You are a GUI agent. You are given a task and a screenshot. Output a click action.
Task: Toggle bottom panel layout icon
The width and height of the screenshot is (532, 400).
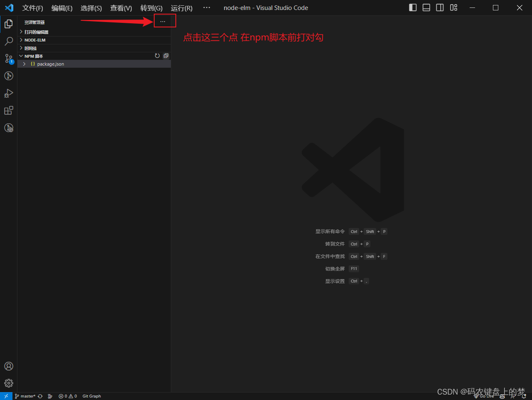[x=426, y=7]
